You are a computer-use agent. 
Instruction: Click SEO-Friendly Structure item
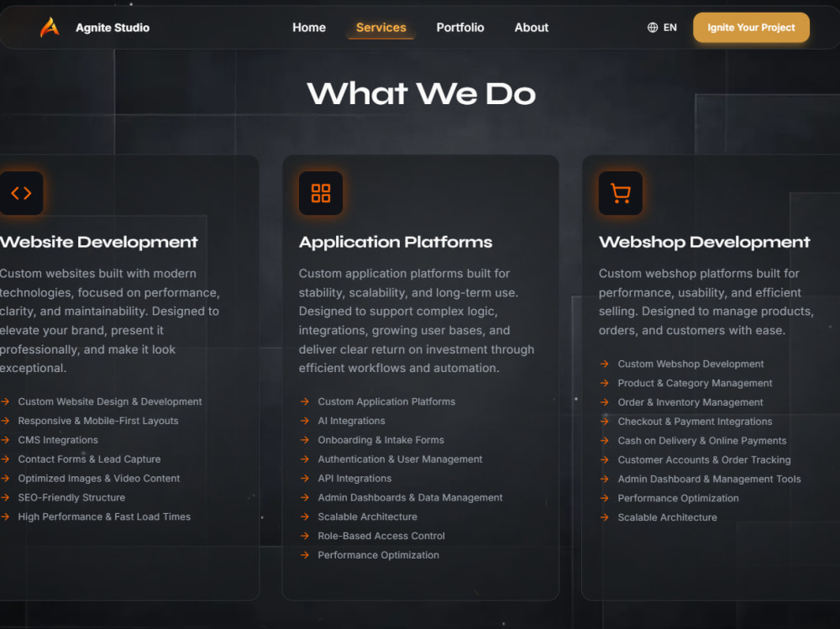(x=71, y=498)
